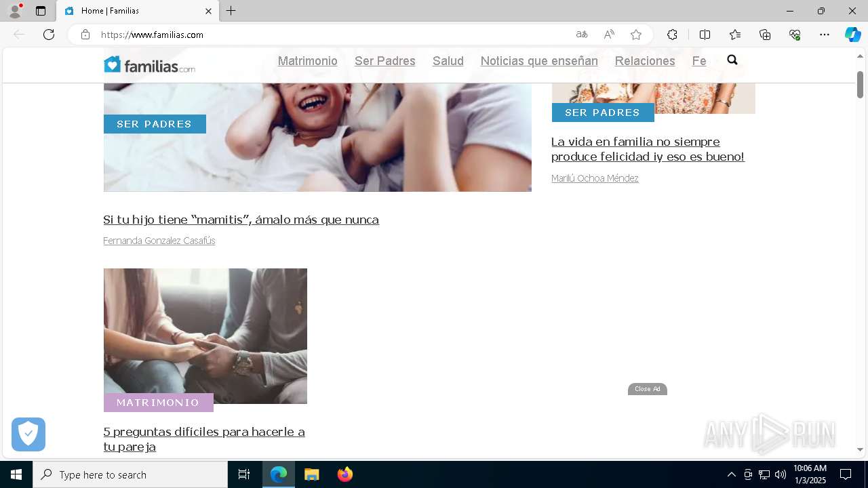Click the SER PADRES tag on laughing child image
The image size is (868, 488).
pos(155,124)
